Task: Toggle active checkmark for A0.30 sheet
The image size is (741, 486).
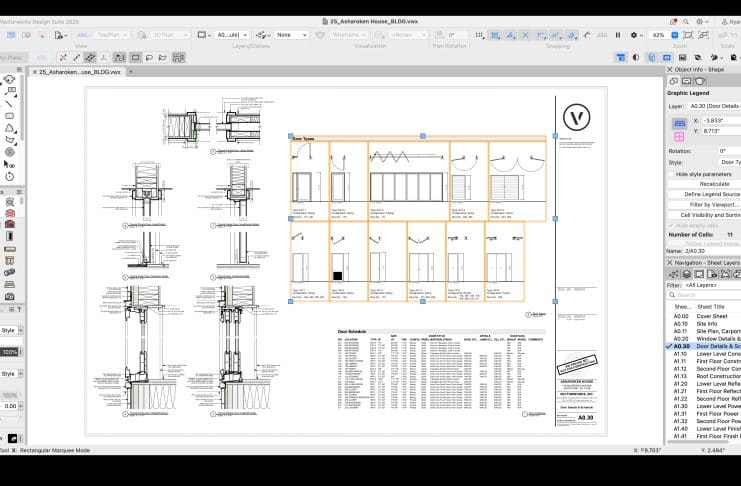Action: click(x=669, y=346)
